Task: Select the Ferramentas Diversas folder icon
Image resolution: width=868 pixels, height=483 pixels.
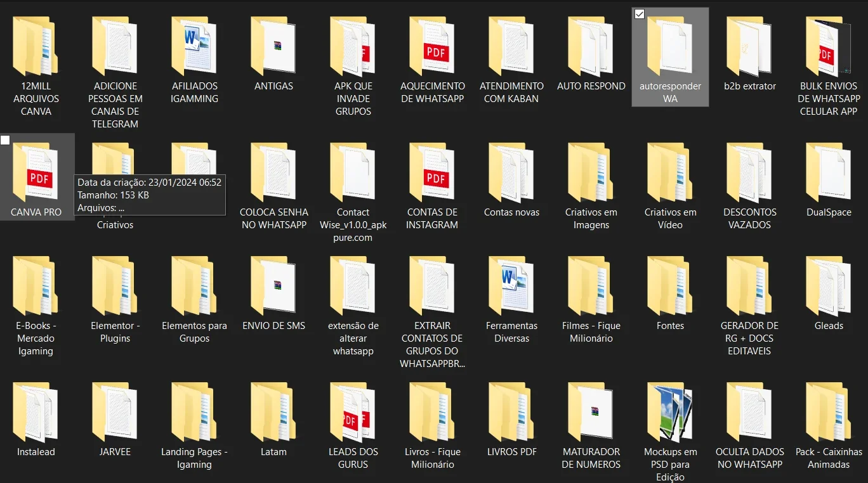Action: (511, 286)
